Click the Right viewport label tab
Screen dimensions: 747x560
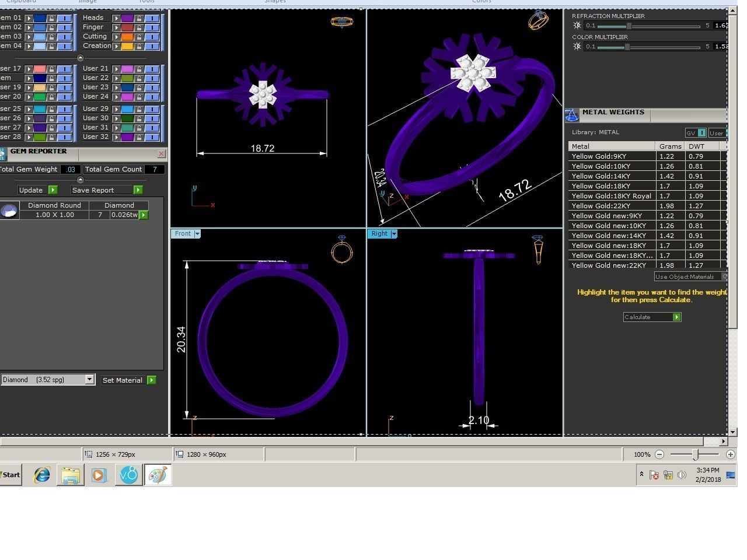pos(379,234)
